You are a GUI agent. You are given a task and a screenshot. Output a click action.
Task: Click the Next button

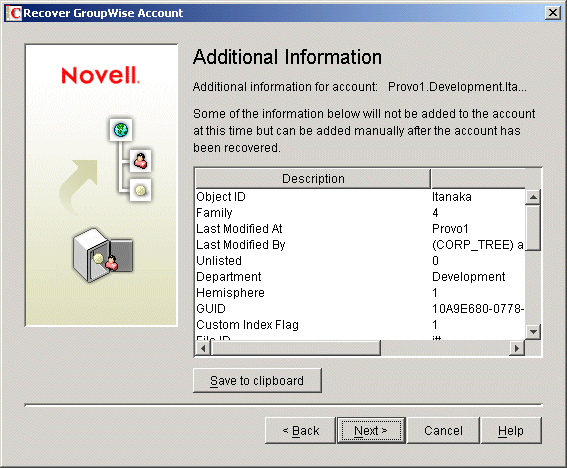coord(371,430)
